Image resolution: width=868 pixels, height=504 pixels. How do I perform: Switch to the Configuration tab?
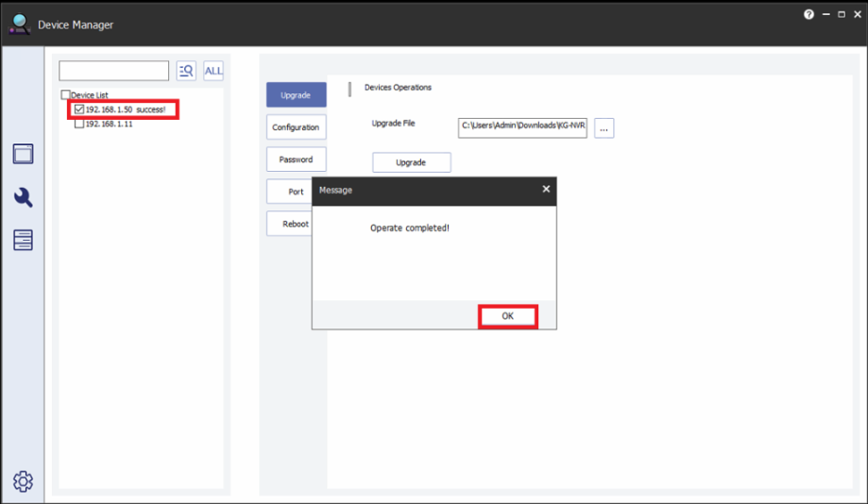(296, 127)
